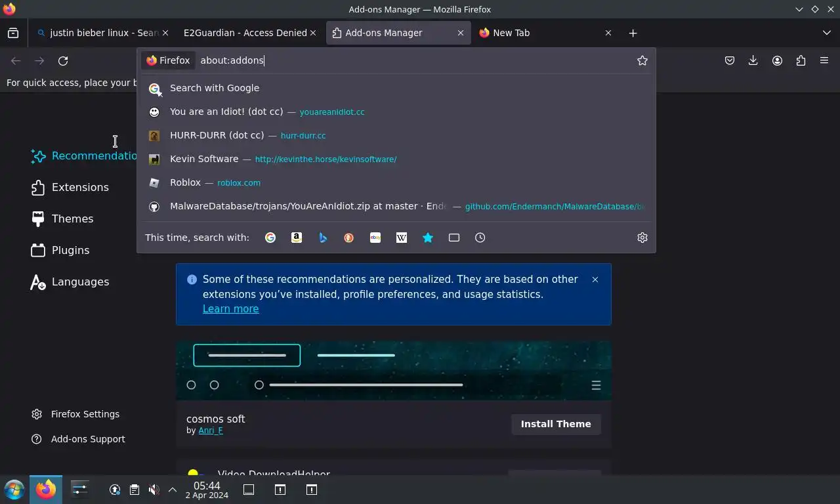
Task: Search this time with Amazon
Action: (297, 238)
